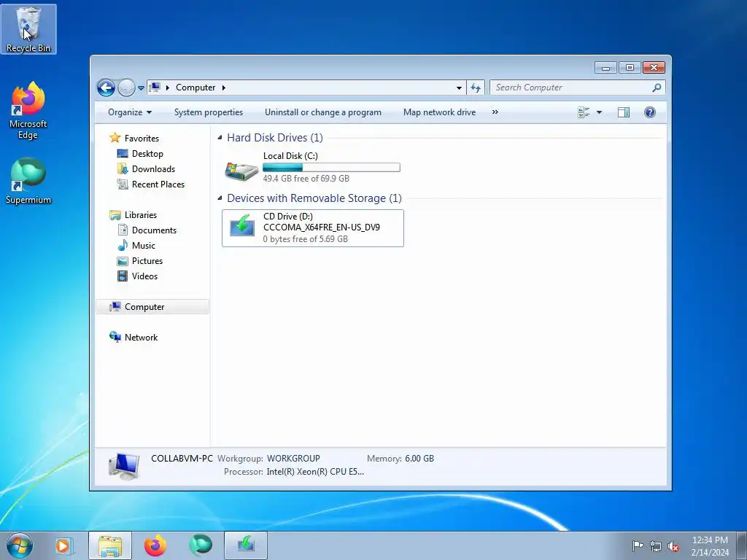The image size is (747, 560).
Task: Click Computer in the address breadcrumb
Action: (196, 87)
